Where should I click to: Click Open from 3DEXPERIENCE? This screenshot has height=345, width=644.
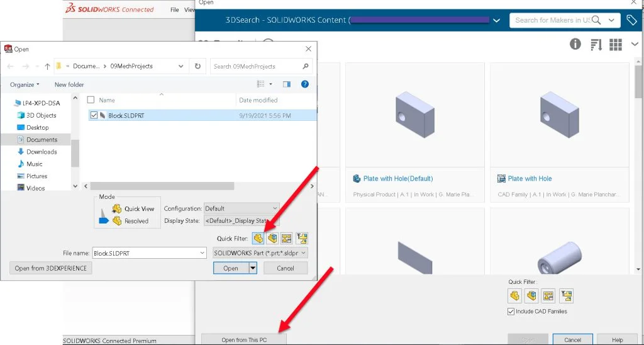tap(50, 268)
